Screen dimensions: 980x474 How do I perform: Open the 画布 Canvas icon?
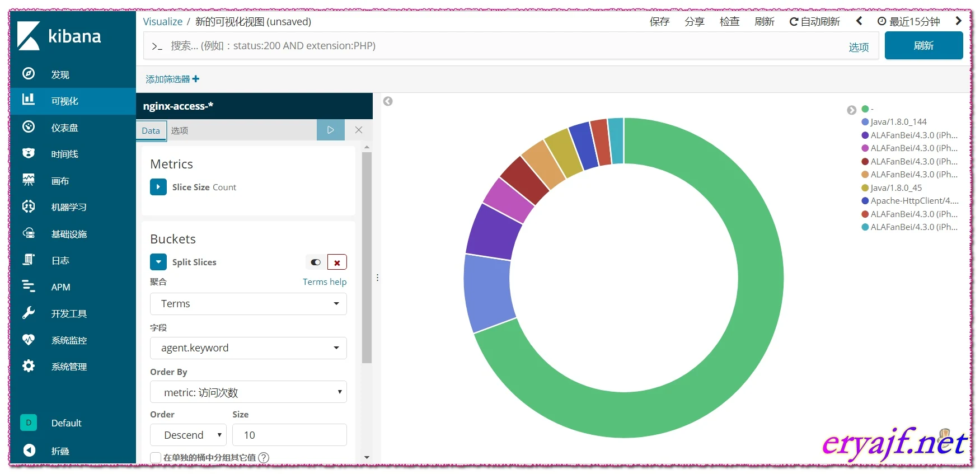point(29,180)
